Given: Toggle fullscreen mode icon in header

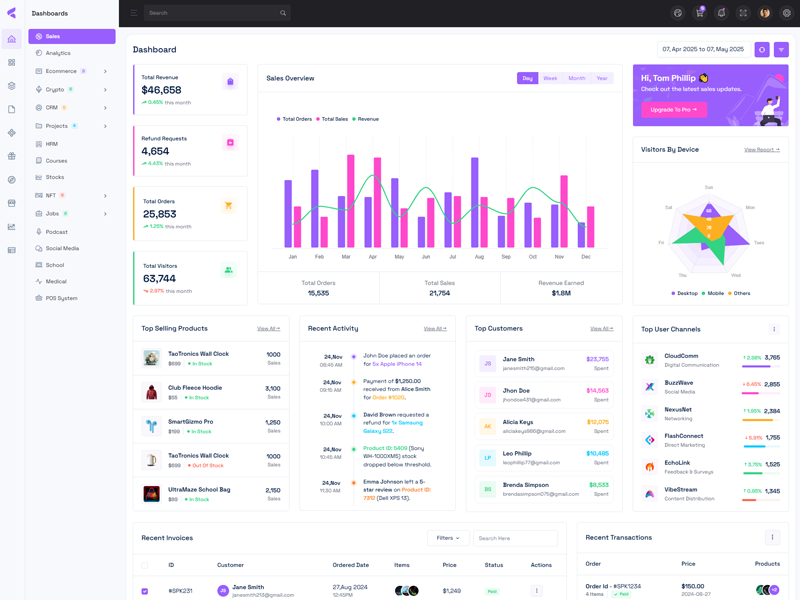Looking at the screenshot, I should click(743, 13).
